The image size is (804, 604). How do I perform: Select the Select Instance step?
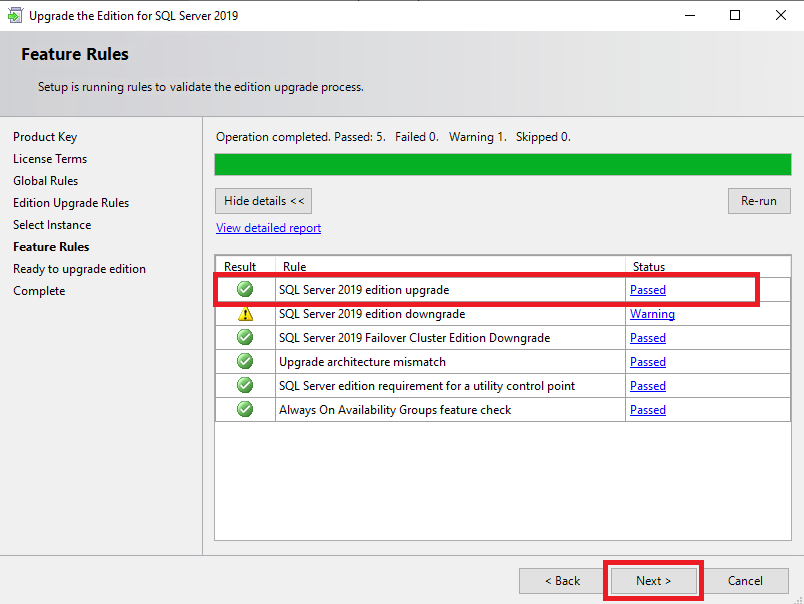coord(52,225)
